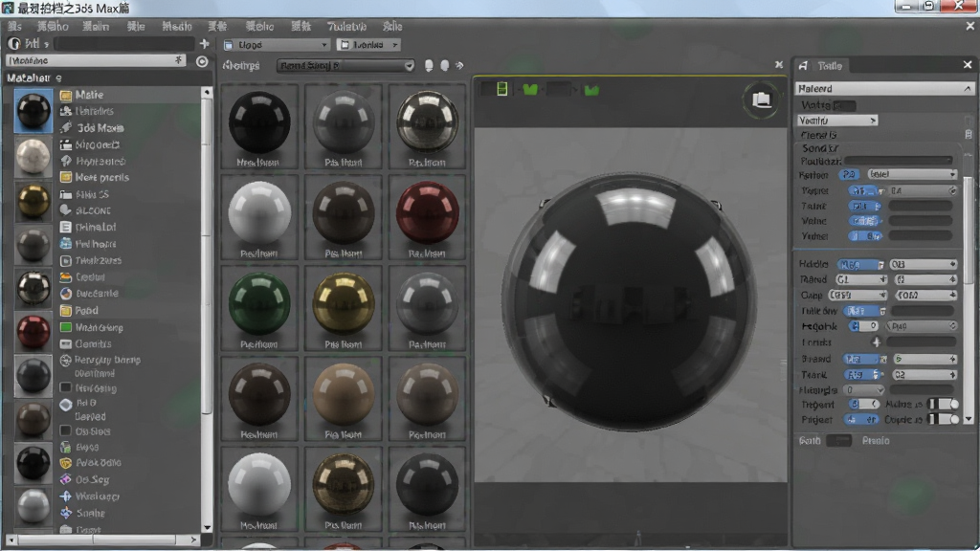This screenshot has height=551, width=980.
Task: Click the last green icon in the preview toolbar
Action: tap(591, 90)
